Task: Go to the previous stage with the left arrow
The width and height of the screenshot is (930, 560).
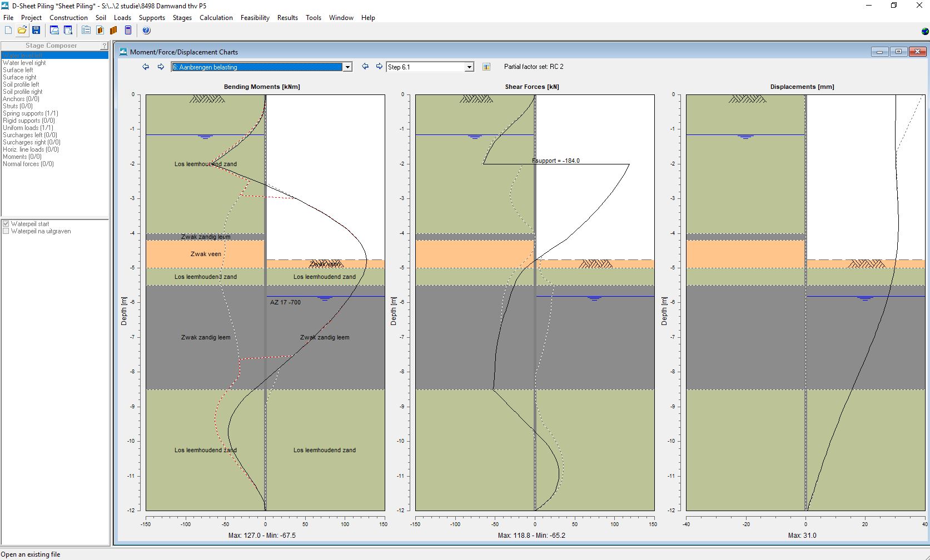Action: (x=146, y=67)
